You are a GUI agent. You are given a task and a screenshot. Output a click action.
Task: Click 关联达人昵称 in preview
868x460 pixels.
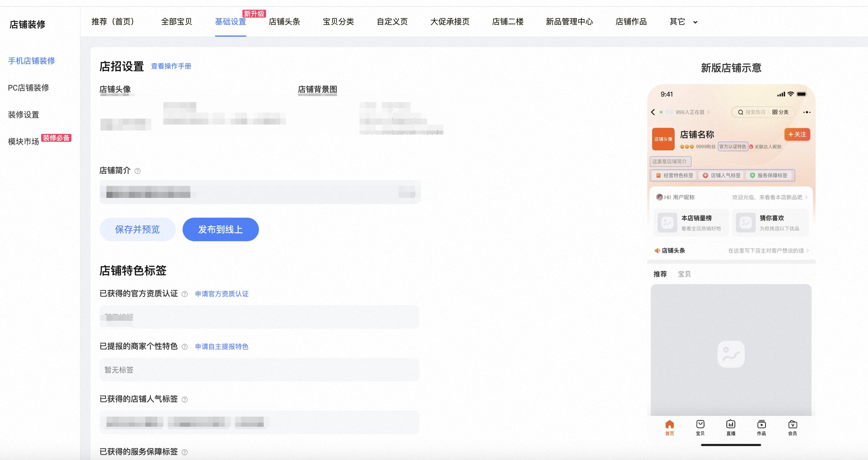point(768,147)
